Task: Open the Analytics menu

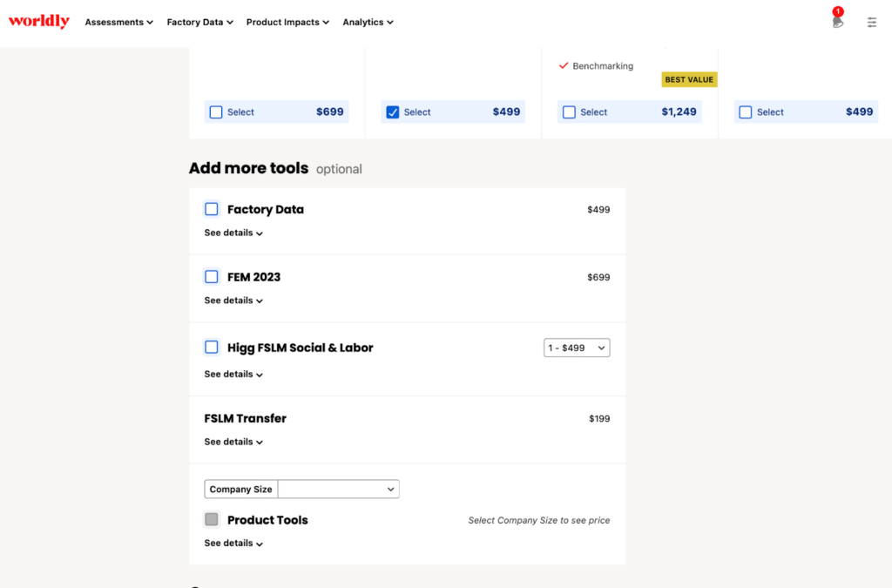Action: click(x=368, y=22)
